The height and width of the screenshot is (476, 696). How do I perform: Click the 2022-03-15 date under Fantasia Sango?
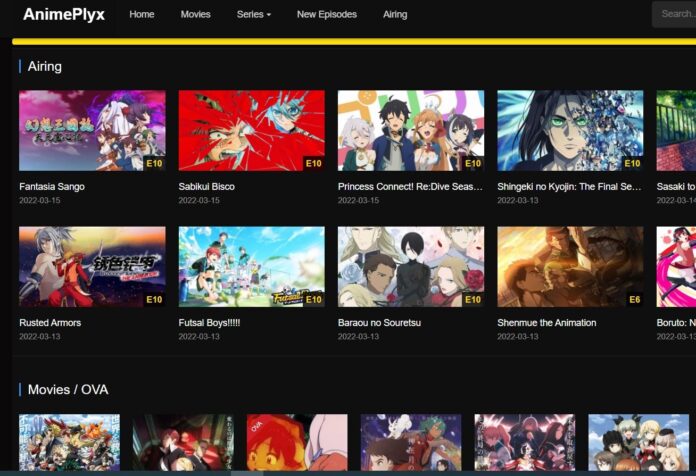pos(40,200)
